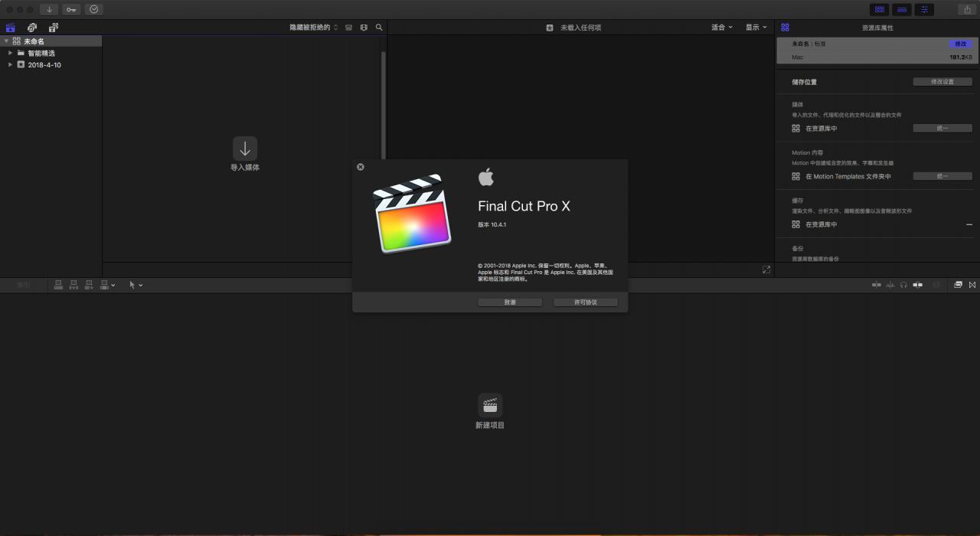Open the 隐藏被拒绝的 clip filter popup
Image resolution: width=980 pixels, height=536 pixels.
[313, 28]
